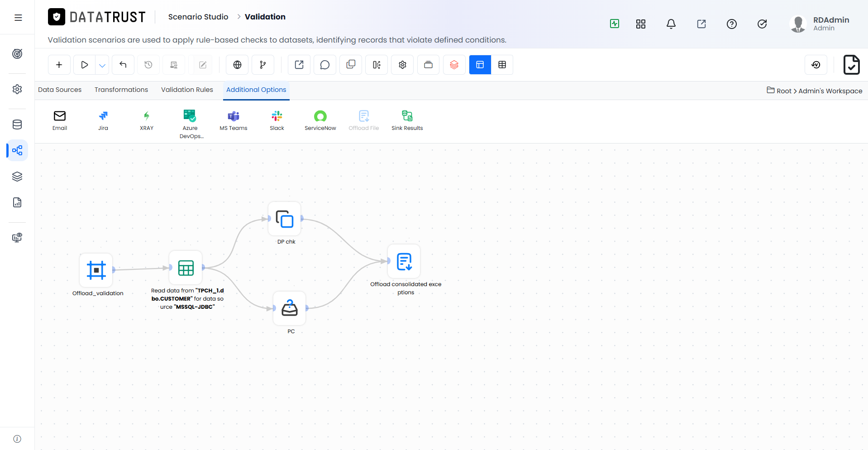Screen dimensions: 868x450
Task: Run the scenario with the play button
Action: [84, 65]
